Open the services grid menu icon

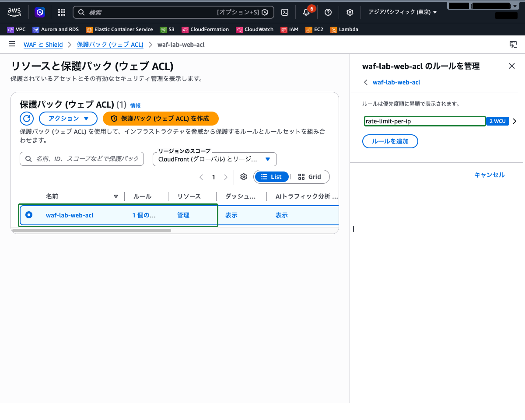click(x=62, y=12)
